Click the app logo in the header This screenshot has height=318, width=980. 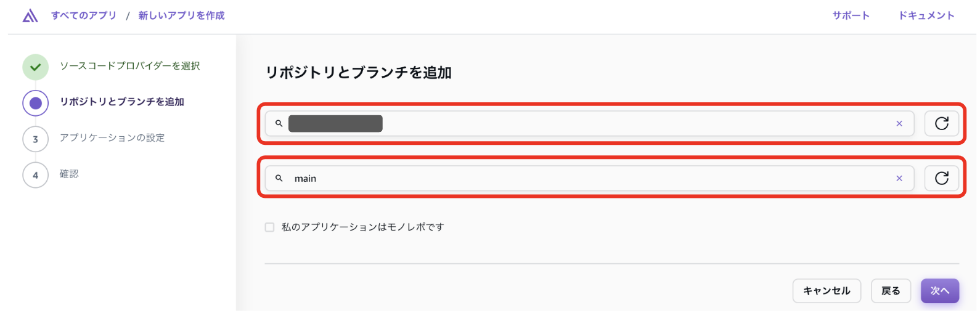click(x=30, y=15)
